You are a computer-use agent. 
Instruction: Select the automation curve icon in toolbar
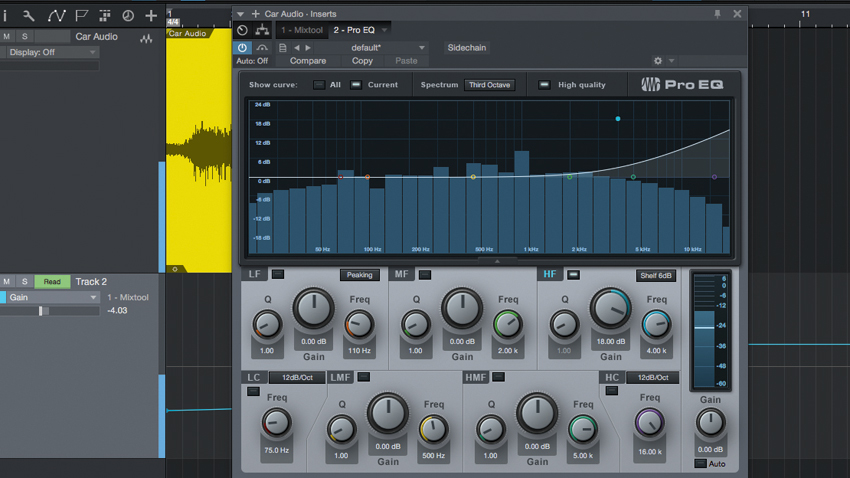click(56, 16)
